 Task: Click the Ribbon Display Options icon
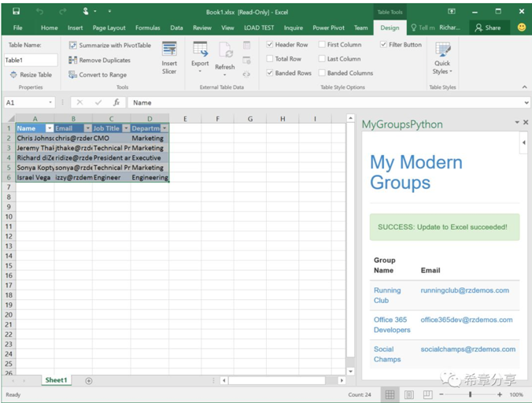pos(451,12)
